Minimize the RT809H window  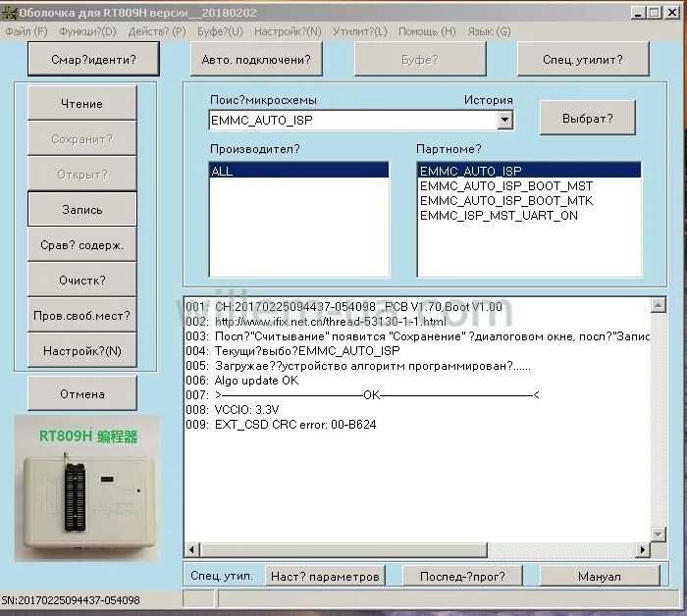[x=638, y=13]
